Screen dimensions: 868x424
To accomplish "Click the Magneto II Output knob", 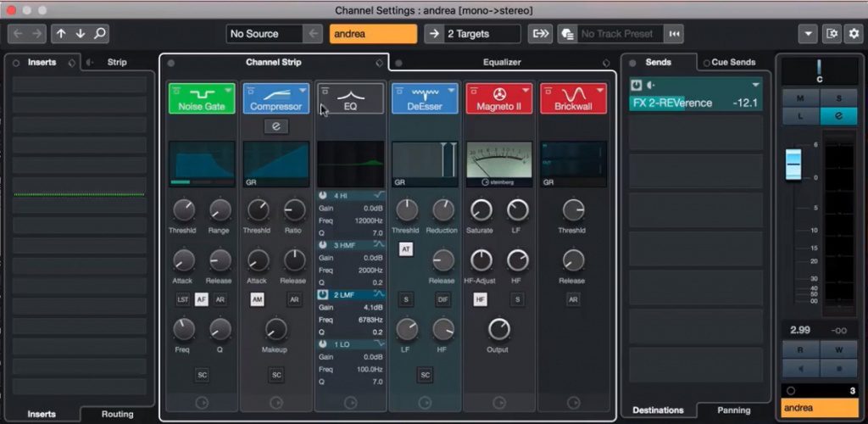I will (498, 329).
